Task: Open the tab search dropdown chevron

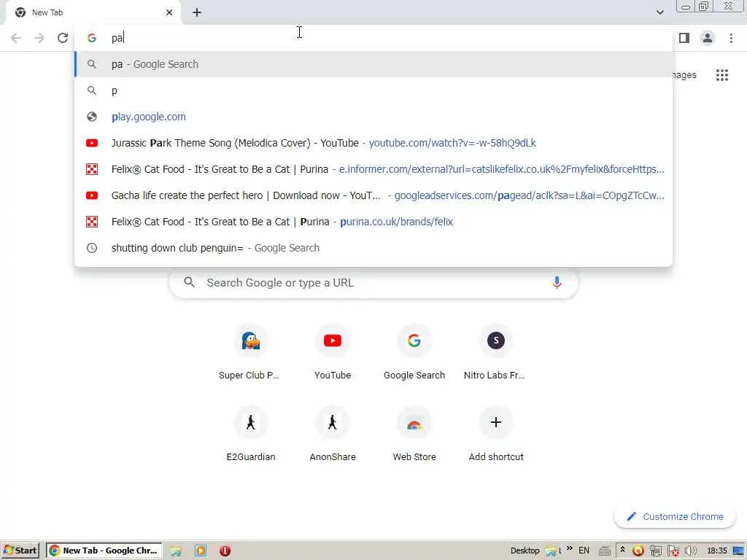Action: click(x=659, y=12)
